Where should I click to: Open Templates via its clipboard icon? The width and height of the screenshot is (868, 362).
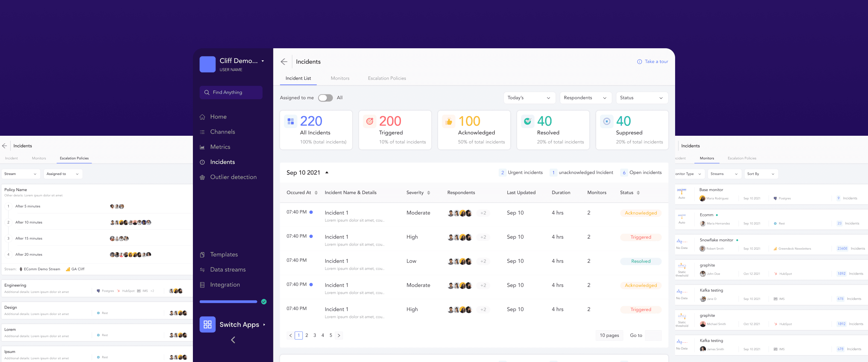tap(202, 255)
